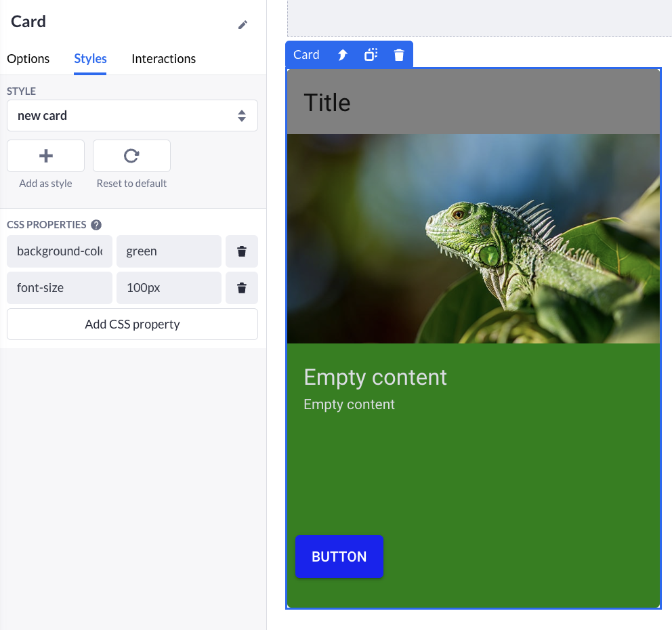The width and height of the screenshot is (672, 630).
Task: Select the Styles tab
Action: click(90, 59)
